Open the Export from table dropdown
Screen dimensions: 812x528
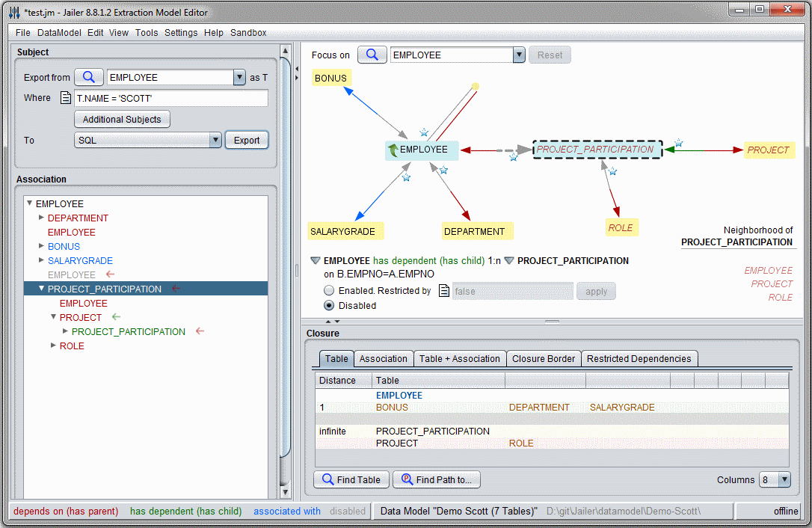point(239,77)
